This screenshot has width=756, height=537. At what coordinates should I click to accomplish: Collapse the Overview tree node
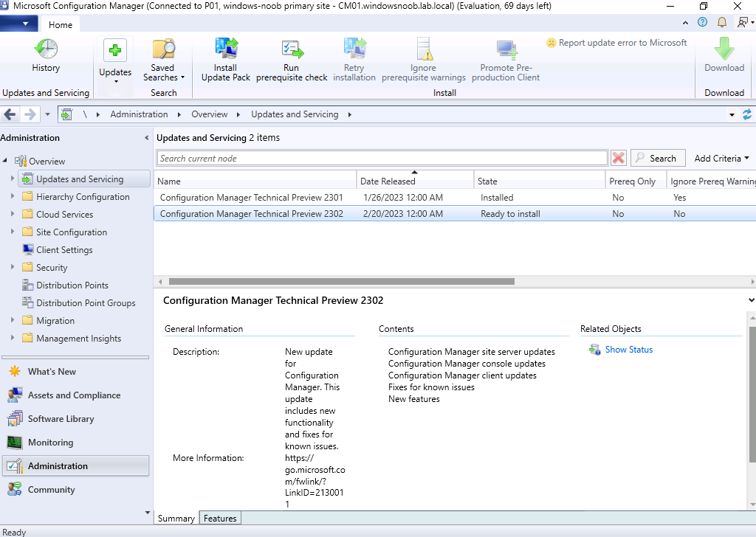[x=5, y=160]
